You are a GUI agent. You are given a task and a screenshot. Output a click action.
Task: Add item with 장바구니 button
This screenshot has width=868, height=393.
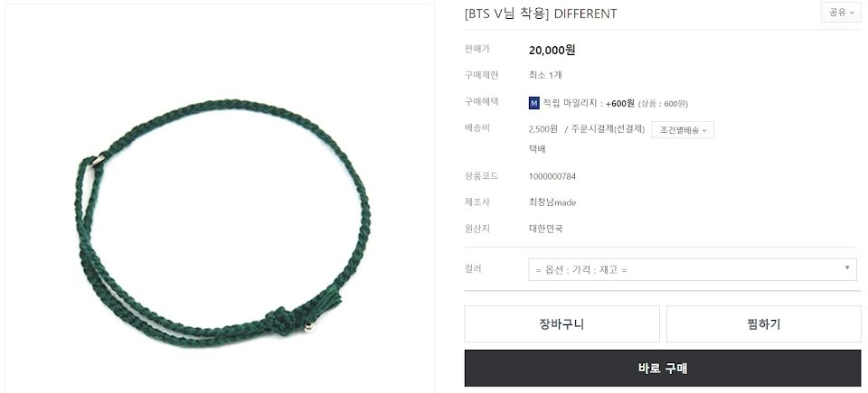coord(561,323)
